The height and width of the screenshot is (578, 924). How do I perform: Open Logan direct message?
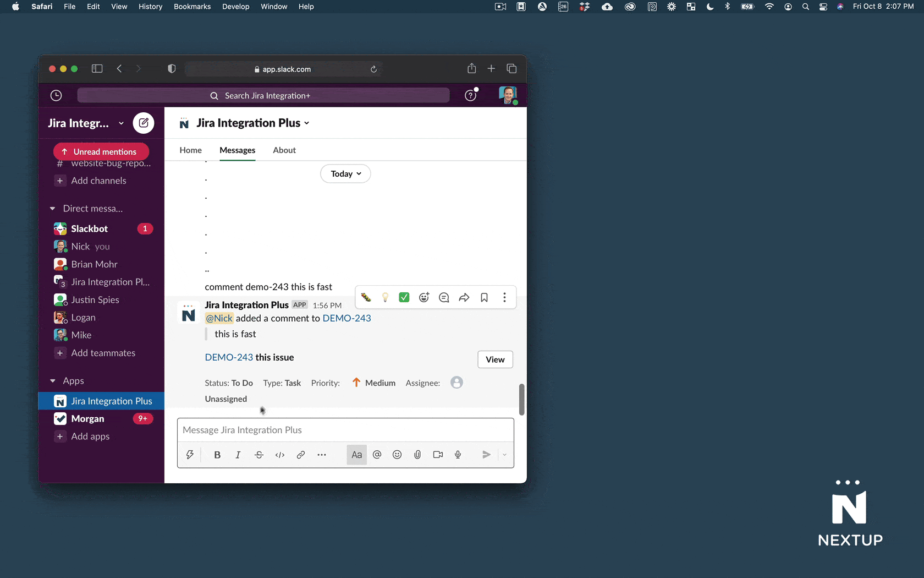point(101,318)
